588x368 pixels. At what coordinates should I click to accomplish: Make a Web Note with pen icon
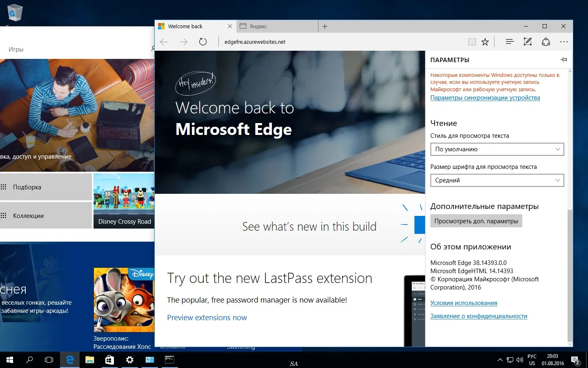(528, 42)
